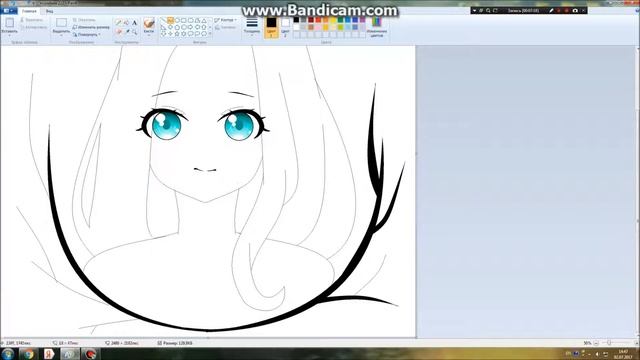Select the Color 1 box
Screen dimensions: 640x360
click(271, 27)
